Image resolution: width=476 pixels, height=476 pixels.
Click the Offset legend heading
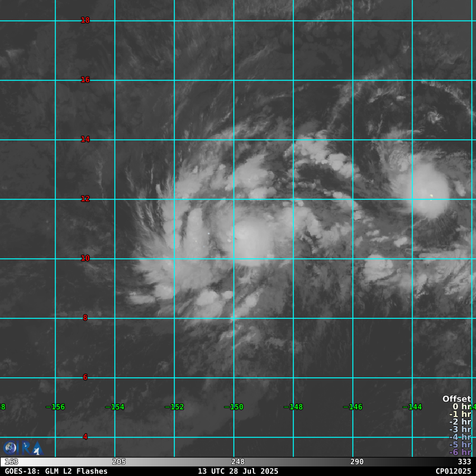(456, 399)
